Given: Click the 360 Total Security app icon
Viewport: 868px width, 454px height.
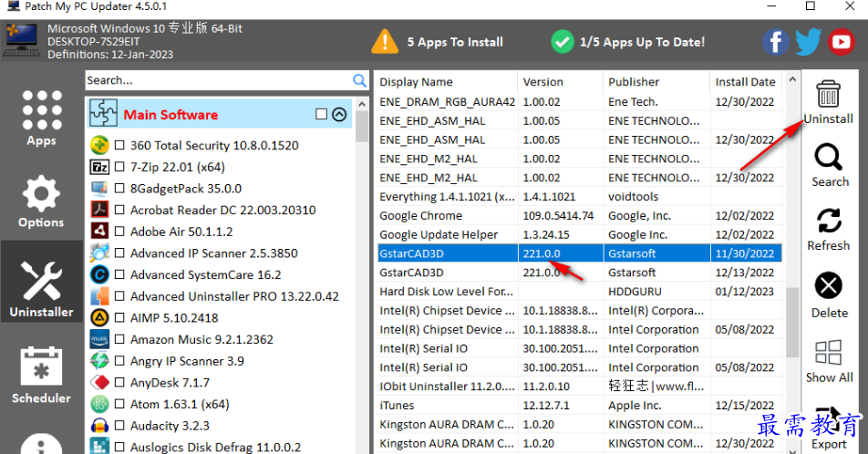Looking at the screenshot, I should [99, 145].
